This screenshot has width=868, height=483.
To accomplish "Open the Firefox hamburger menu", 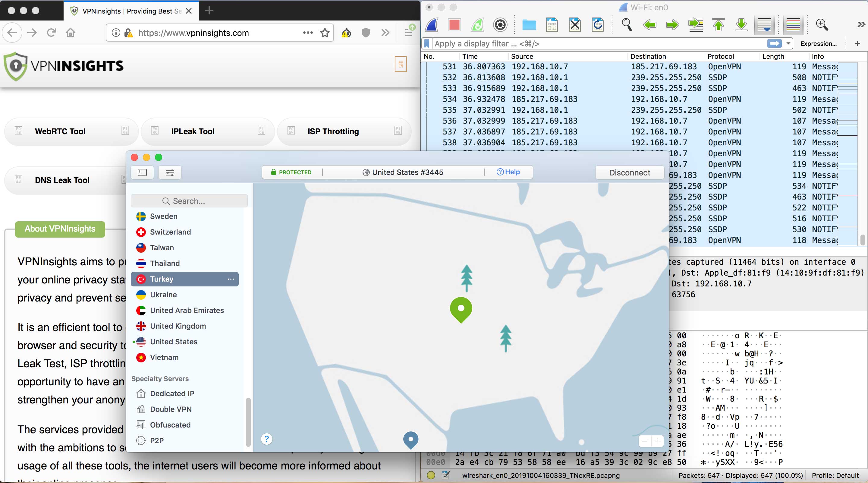I will pyautogui.click(x=409, y=33).
